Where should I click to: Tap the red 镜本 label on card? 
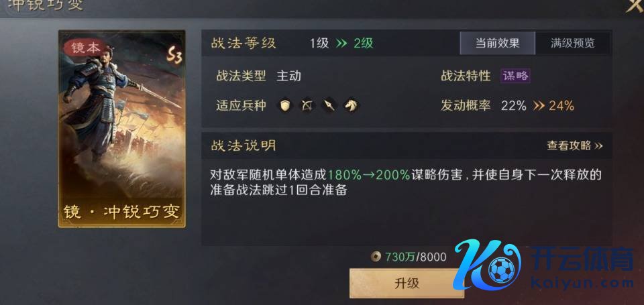(x=85, y=48)
